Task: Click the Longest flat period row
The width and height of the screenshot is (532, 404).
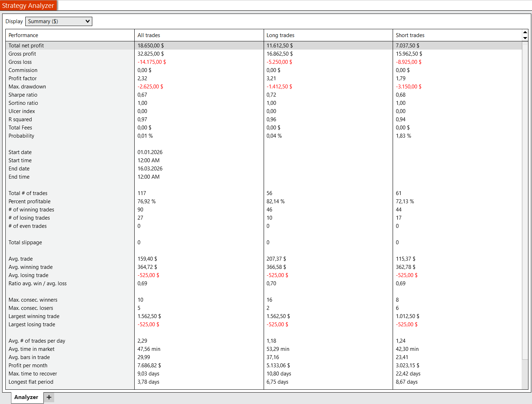Action: (31, 382)
